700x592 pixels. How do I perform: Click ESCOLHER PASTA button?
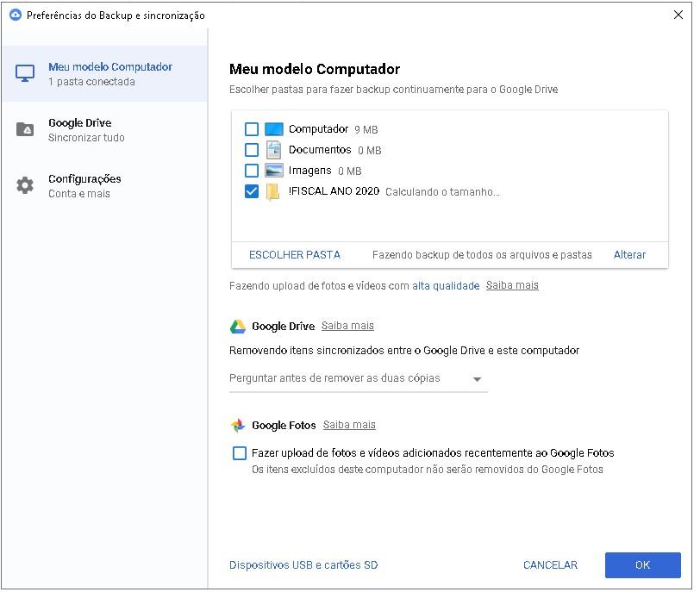pos(295,255)
